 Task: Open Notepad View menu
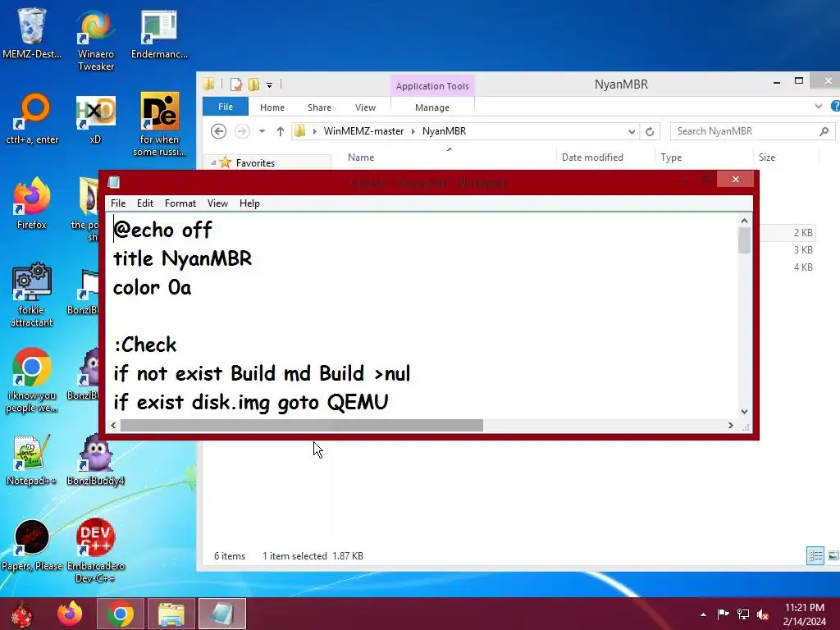[217, 203]
